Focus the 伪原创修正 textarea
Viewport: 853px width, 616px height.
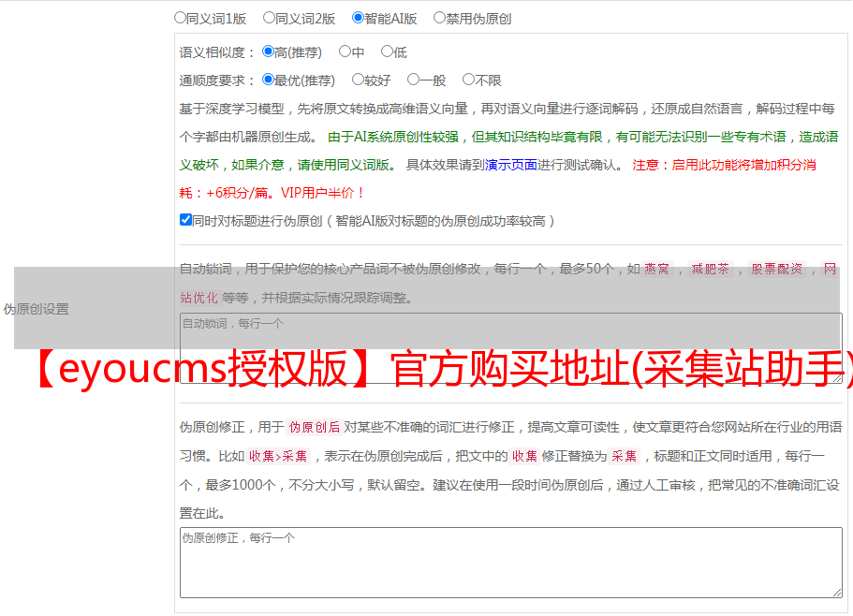[x=511, y=563]
